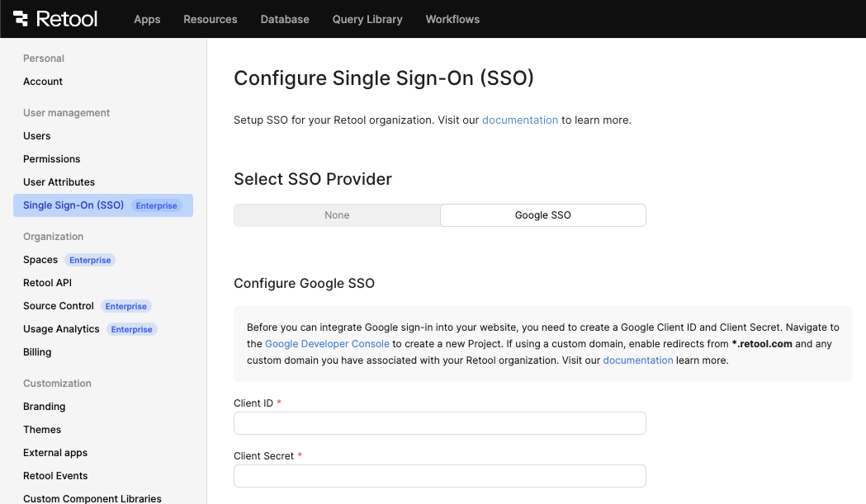Click the documentation link in the intro text
The image size is (866, 504).
coord(520,120)
